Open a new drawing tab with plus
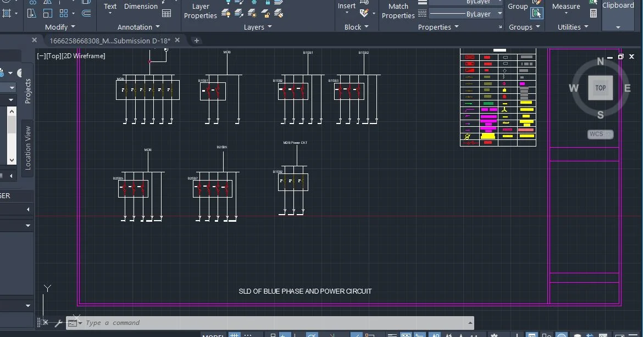This screenshot has width=644, height=337. (x=196, y=41)
